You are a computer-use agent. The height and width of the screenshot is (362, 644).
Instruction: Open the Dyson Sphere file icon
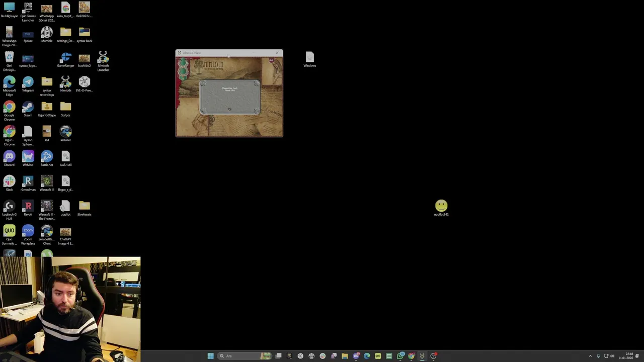(x=28, y=135)
